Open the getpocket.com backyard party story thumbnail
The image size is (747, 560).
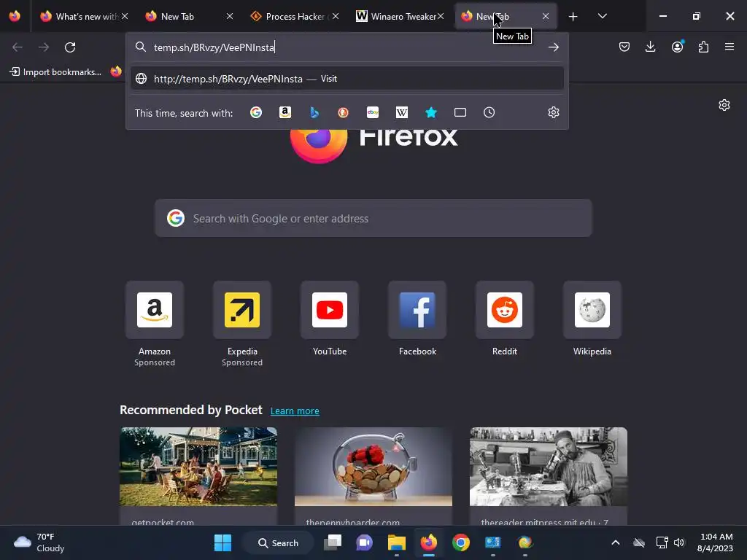pos(198,466)
